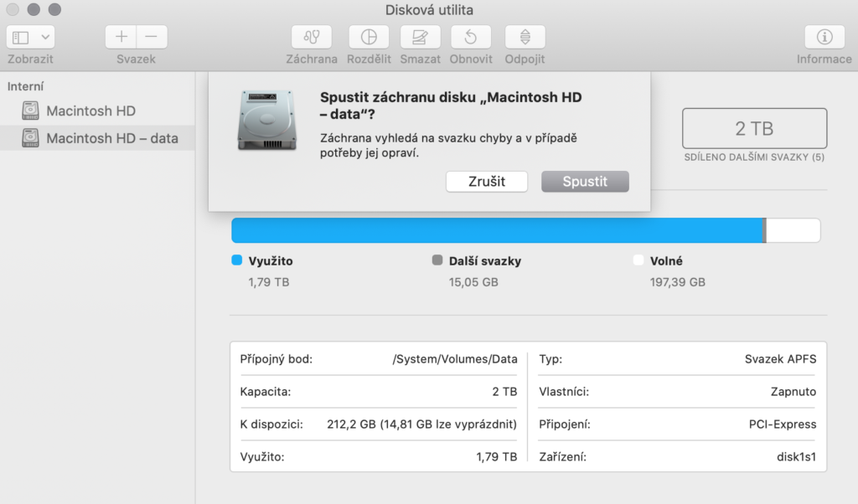Click the Rozdělit partition toolbar icon
Image resolution: width=858 pixels, height=504 pixels.
coord(369,37)
